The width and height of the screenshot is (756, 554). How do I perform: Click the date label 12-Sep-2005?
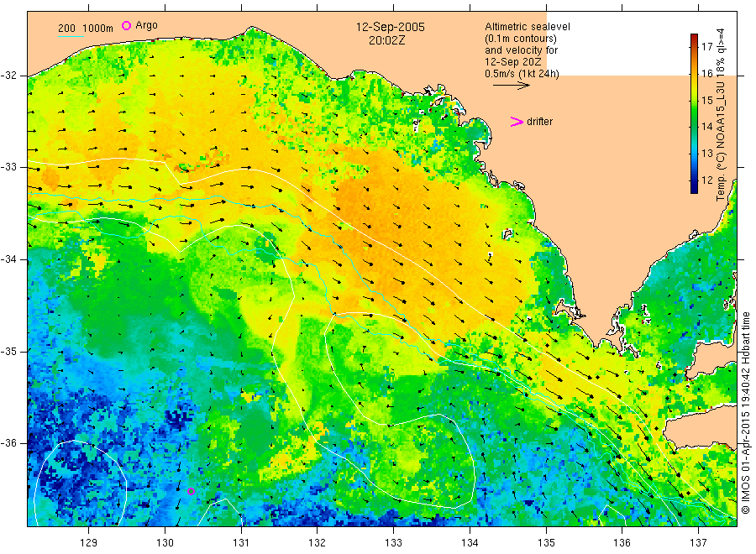(390, 27)
